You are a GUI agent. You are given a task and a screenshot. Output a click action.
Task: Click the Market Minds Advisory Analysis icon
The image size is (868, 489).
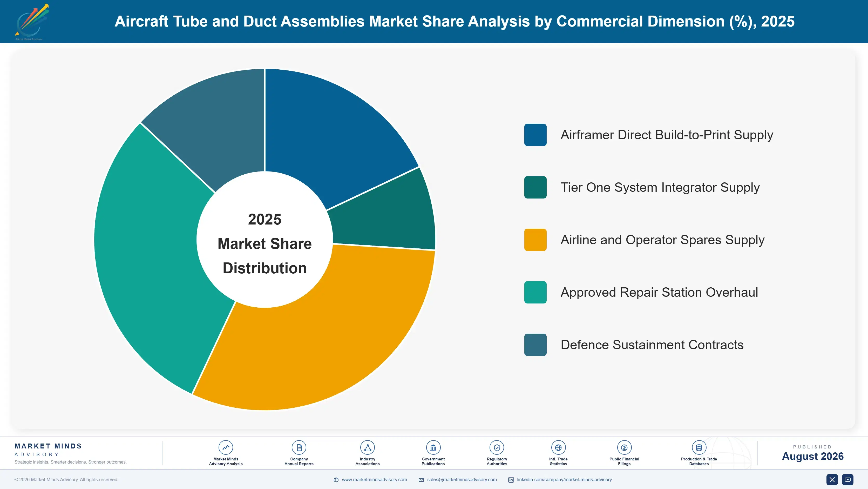226,447
